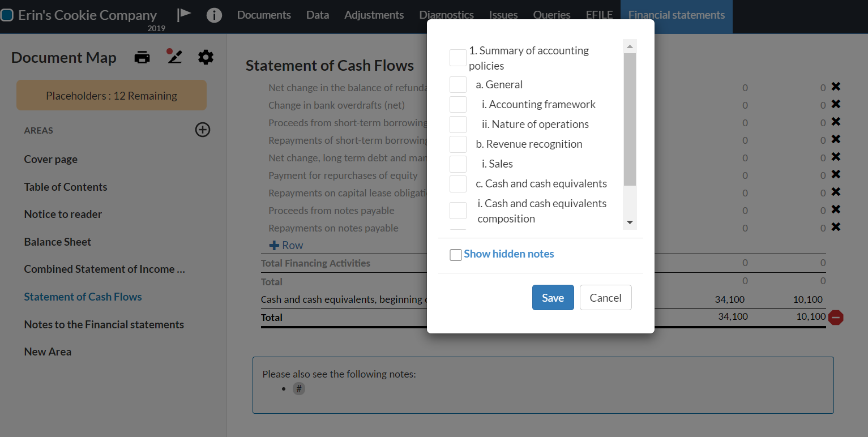868x437 pixels.
Task: Switch to the Diagnostics tab
Action: click(x=447, y=14)
